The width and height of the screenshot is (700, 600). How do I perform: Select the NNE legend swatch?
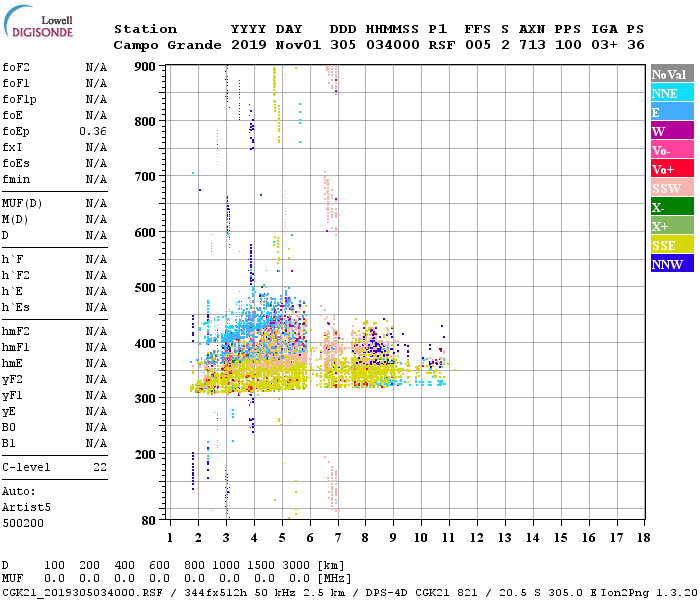[672, 93]
